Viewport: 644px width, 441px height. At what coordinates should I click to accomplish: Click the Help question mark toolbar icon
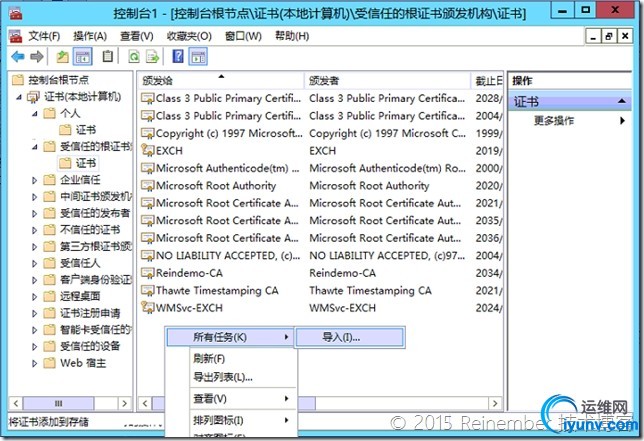click(178, 56)
